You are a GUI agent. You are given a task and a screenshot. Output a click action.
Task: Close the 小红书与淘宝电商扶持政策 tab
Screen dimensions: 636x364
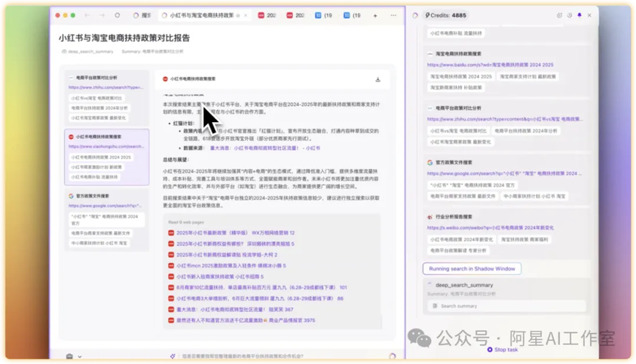coord(245,15)
